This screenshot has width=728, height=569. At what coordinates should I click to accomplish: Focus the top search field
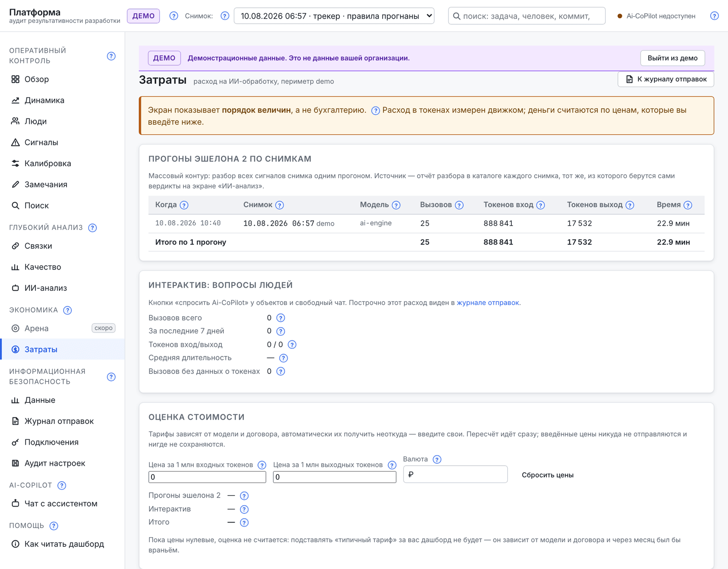pyautogui.click(x=526, y=16)
